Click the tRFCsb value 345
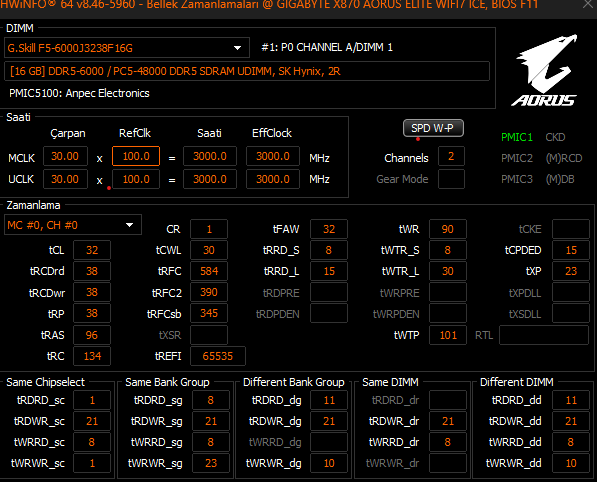The height and width of the screenshot is (482, 597). pos(209,313)
